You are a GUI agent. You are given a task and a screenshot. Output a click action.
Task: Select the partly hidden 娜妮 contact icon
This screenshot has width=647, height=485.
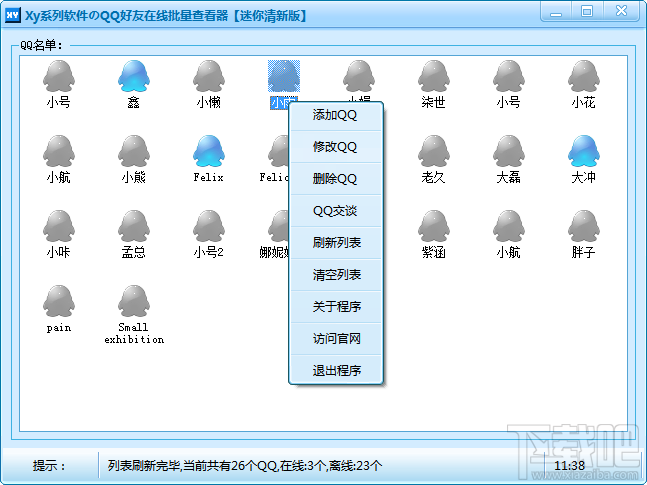pyautogui.click(x=279, y=226)
